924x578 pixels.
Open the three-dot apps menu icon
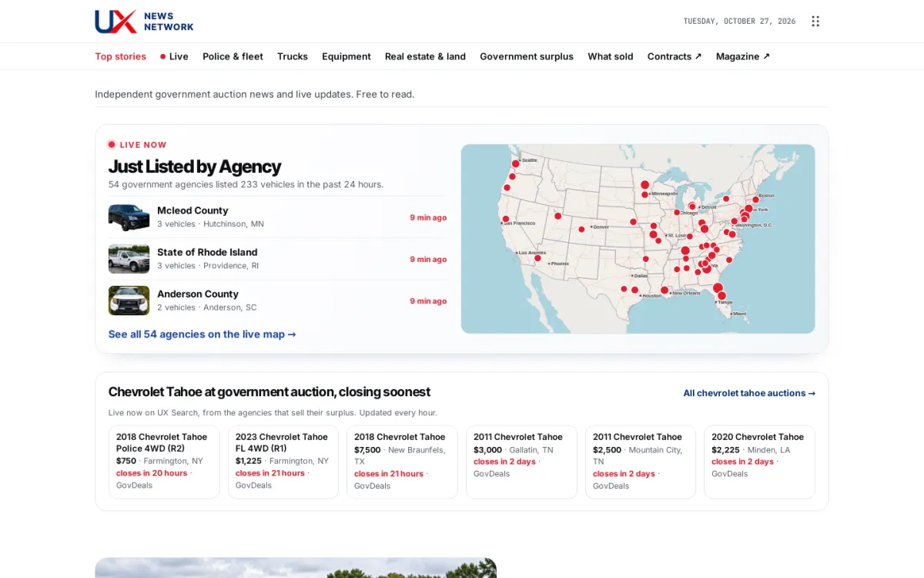[815, 22]
